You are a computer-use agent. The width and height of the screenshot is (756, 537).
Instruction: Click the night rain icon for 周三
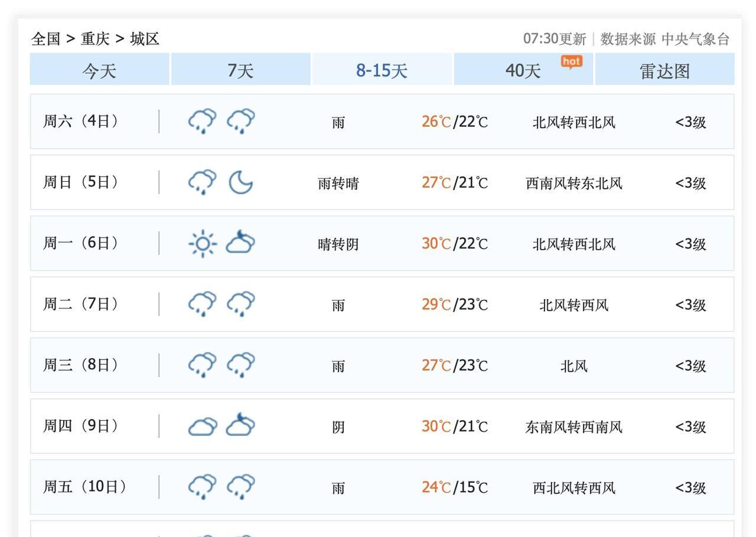(240, 365)
